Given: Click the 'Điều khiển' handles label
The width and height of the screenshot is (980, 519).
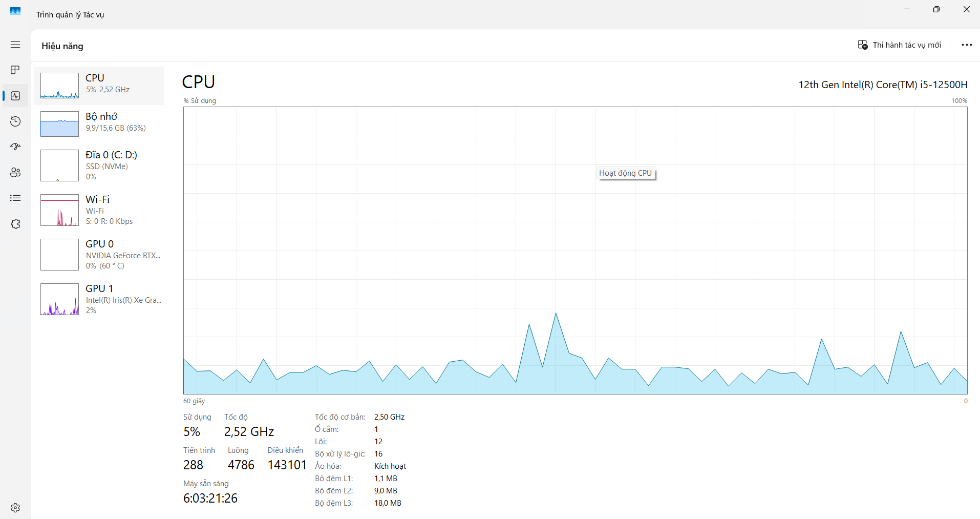Looking at the screenshot, I should (x=285, y=450).
